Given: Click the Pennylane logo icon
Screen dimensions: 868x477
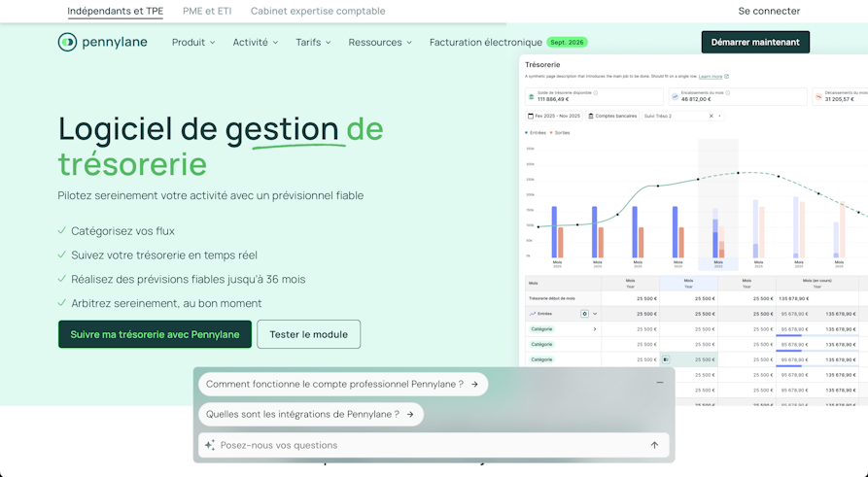Looking at the screenshot, I should pos(67,42).
